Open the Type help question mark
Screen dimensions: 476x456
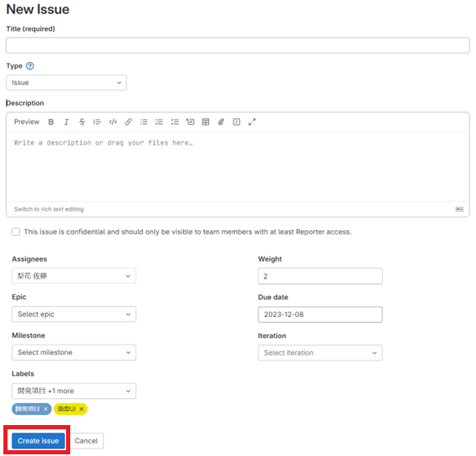click(x=30, y=66)
